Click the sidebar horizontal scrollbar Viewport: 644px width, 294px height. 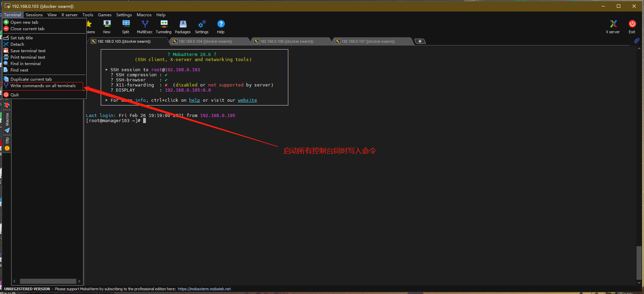point(48,281)
